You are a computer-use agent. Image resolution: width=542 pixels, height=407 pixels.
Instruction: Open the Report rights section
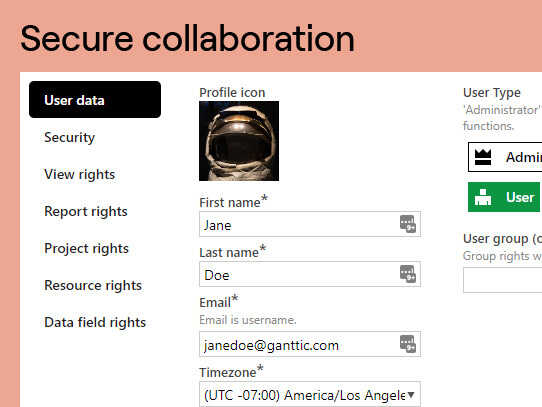click(x=86, y=211)
